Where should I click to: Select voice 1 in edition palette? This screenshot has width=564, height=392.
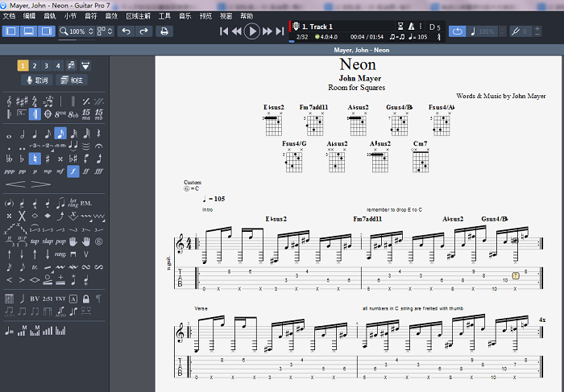(23, 65)
